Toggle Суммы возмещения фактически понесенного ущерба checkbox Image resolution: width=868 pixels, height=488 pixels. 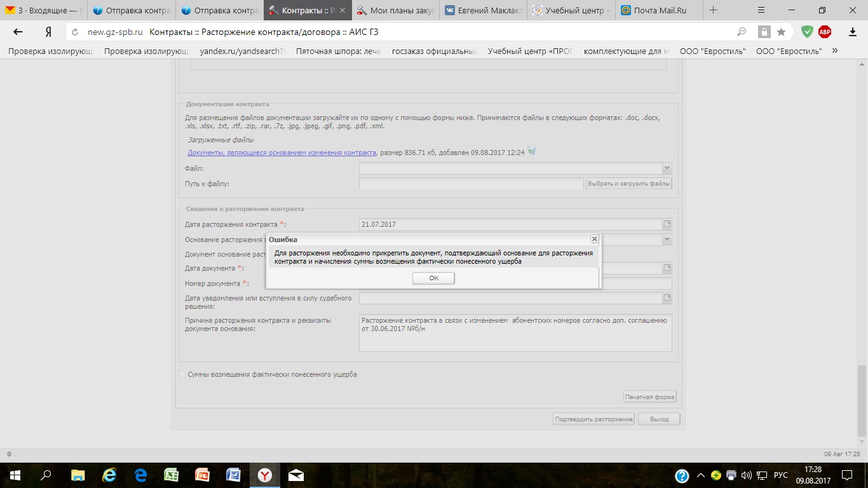click(182, 375)
